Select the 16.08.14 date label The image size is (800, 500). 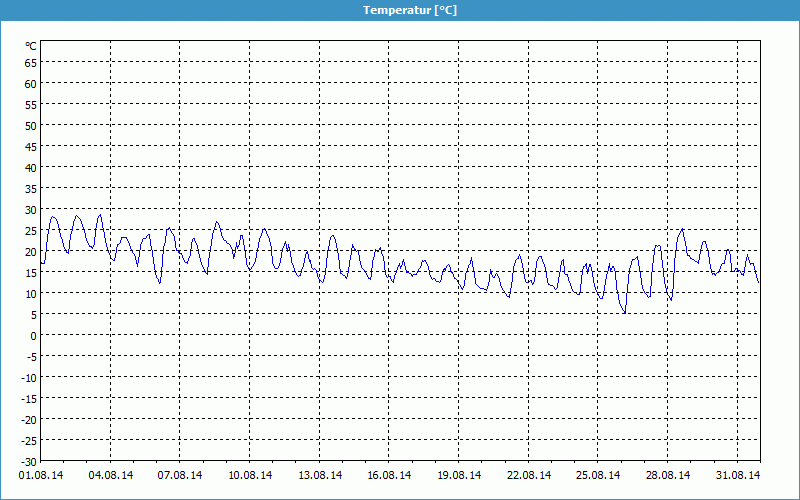389,476
